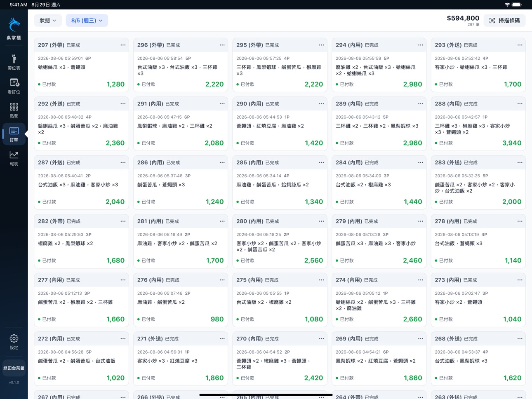Click the 2,000 total on order 283
The image size is (532, 399).
pos(512,202)
